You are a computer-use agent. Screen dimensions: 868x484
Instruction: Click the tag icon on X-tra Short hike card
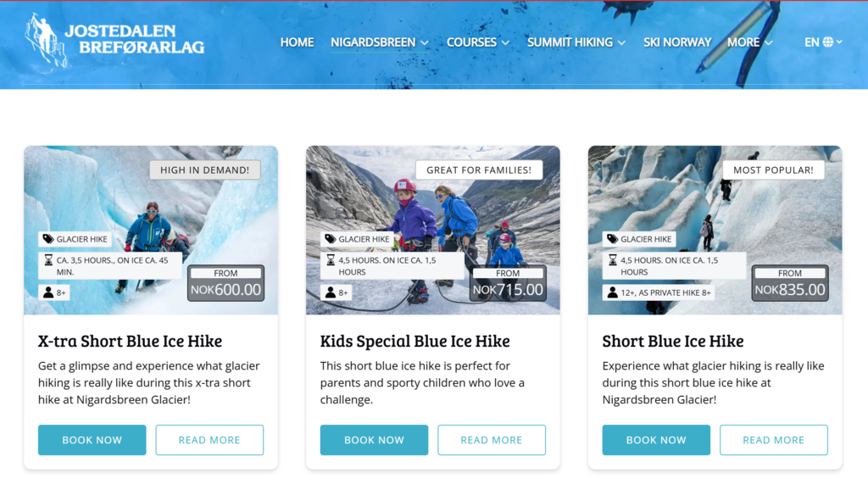pyautogui.click(x=48, y=239)
